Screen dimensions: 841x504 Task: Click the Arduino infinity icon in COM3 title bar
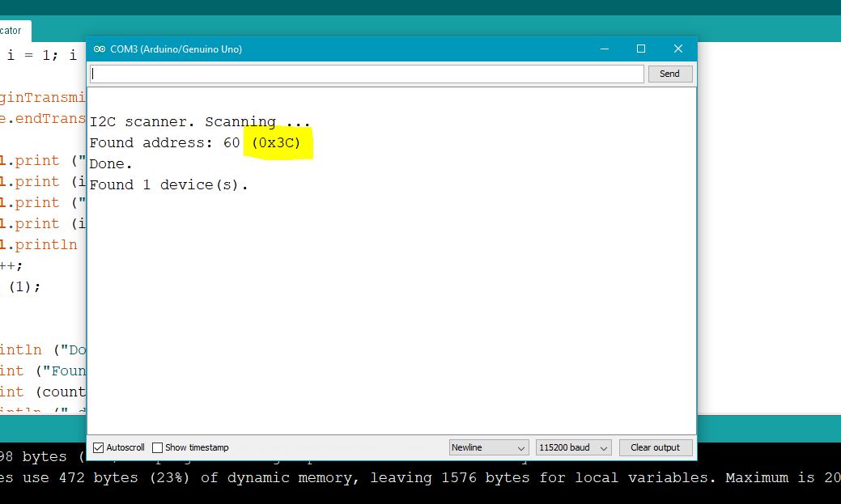point(99,49)
